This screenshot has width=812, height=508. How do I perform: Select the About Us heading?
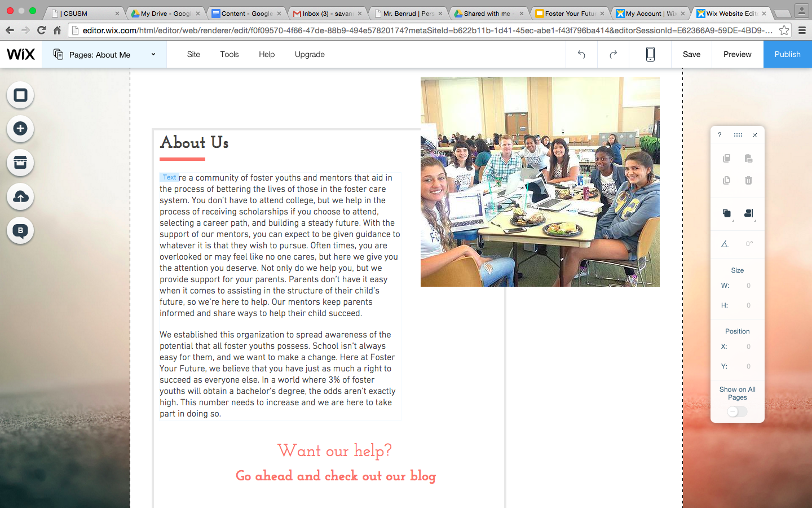click(x=195, y=142)
